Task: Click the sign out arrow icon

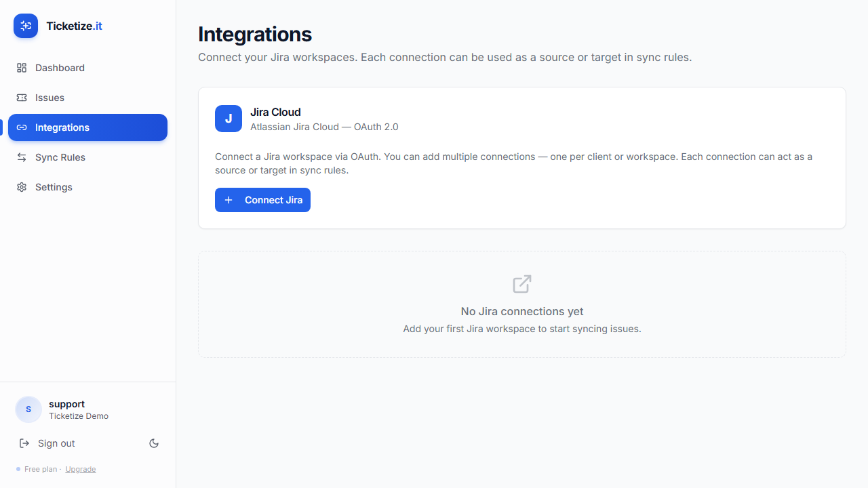Action: (x=24, y=443)
